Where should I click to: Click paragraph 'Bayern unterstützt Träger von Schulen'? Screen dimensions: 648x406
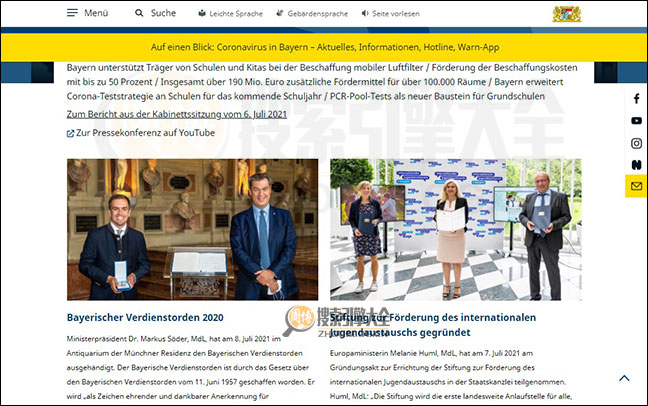[x=322, y=82]
